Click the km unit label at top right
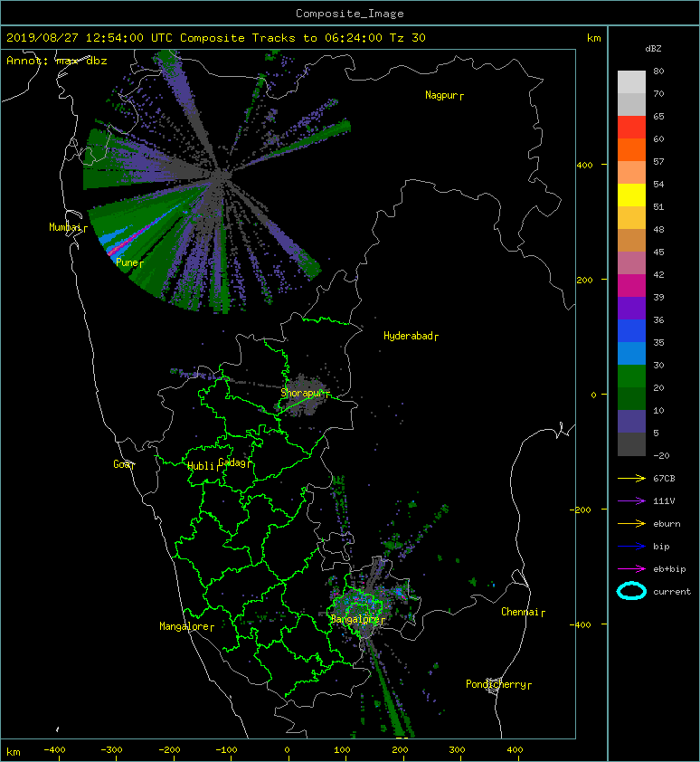The image size is (700, 762). [x=594, y=38]
